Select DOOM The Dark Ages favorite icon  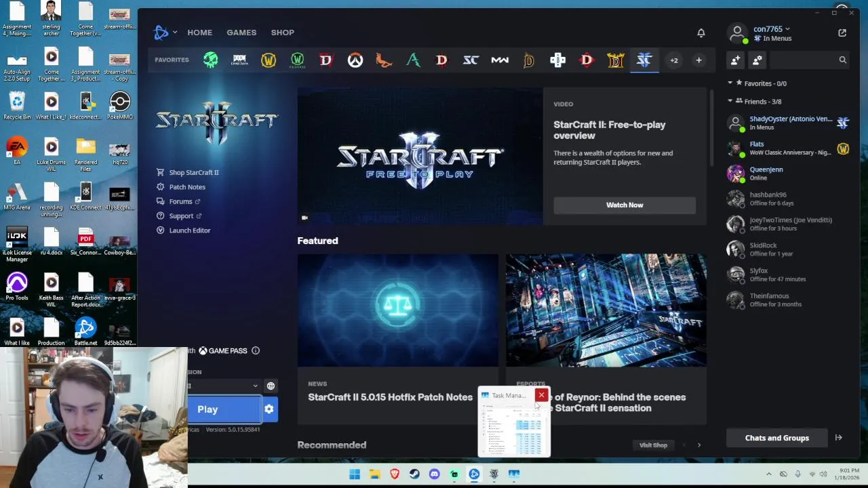(239, 60)
